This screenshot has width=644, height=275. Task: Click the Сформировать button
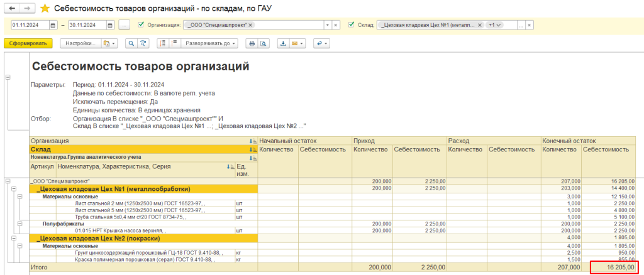(28, 43)
